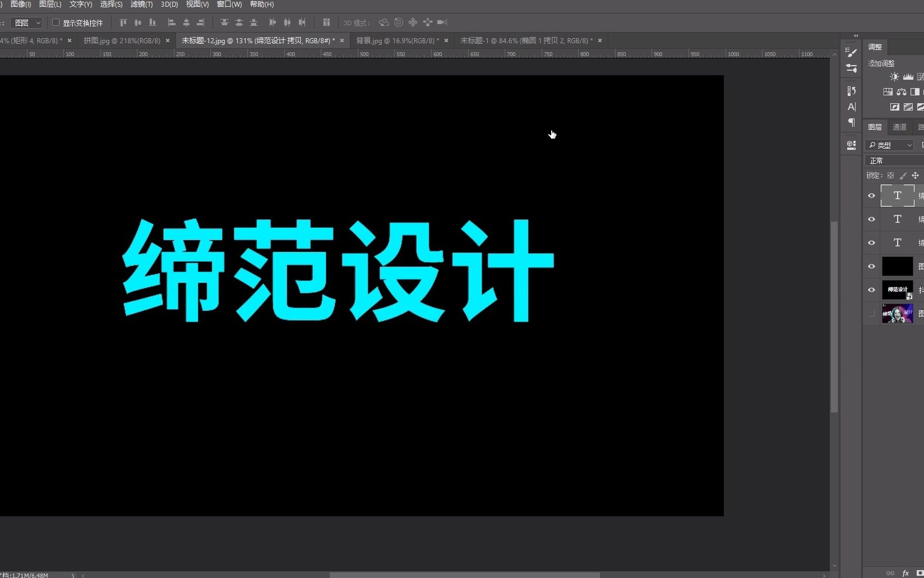Click the Color Balance scales icon
924x578 pixels.
tap(902, 92)
